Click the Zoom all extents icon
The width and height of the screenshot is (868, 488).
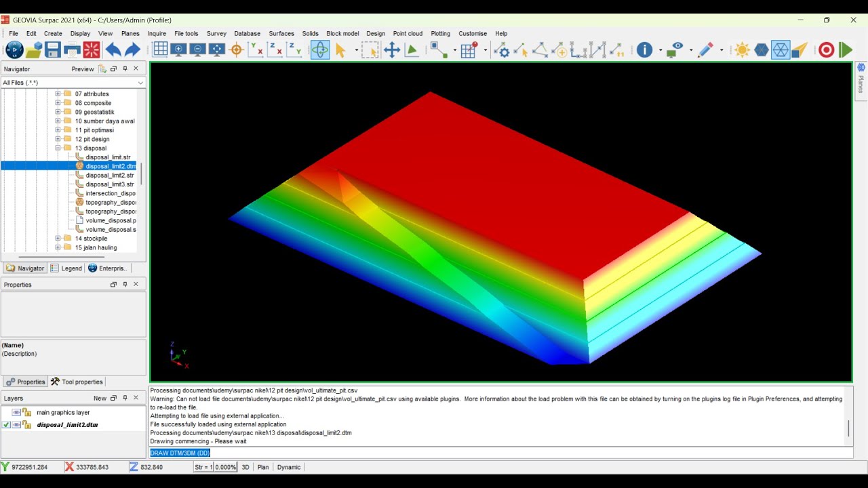(217, 49)
